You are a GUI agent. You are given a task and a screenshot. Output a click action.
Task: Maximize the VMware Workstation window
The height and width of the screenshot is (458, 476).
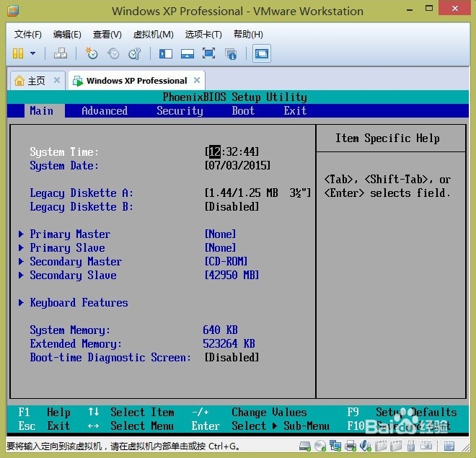tap(429, 9)
